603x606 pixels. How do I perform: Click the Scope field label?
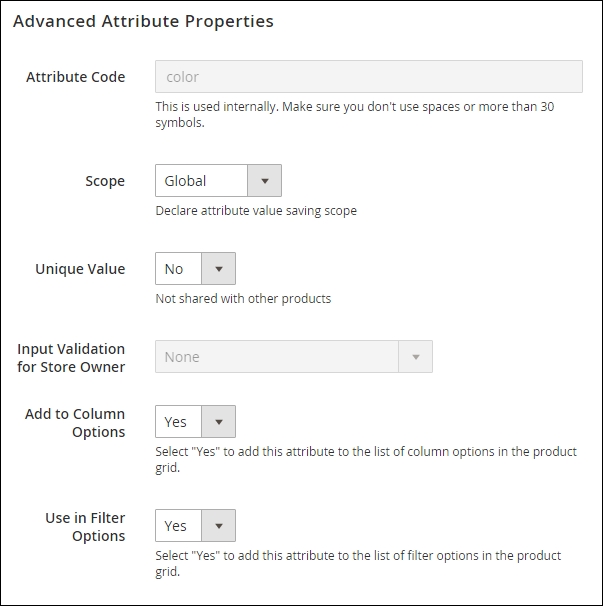pos(105,181)
